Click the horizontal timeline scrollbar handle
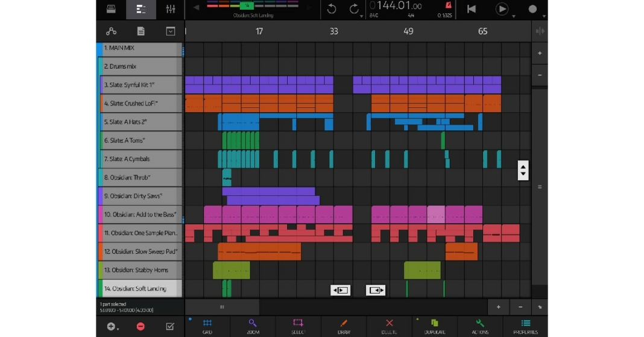 click(x=222, y=307)
